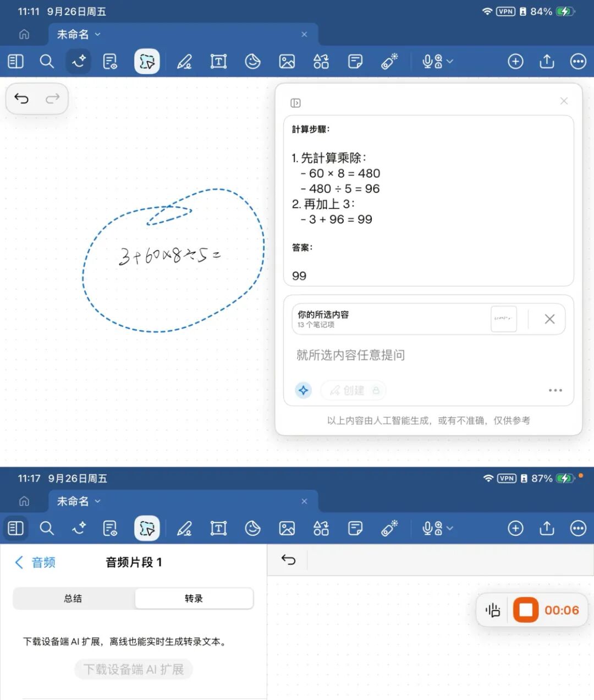This screenshot has height=700, width=594.
Task: Close the 未命名 tab in the 11:17 screenshot
Action: (304, 501)
